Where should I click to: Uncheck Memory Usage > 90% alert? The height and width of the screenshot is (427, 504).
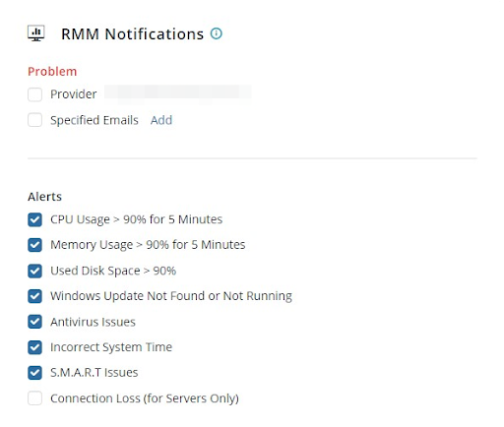click(x=34, y=245)
